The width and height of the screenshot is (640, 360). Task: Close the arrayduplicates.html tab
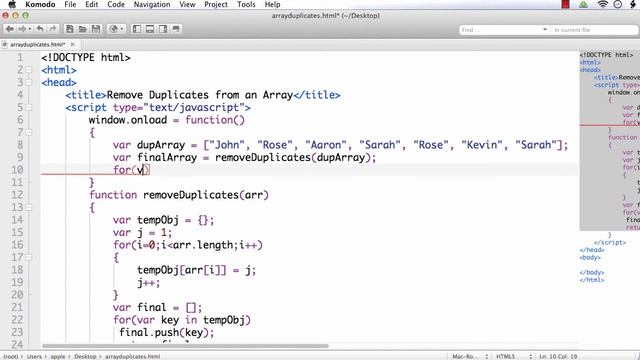tap(73, 44)
